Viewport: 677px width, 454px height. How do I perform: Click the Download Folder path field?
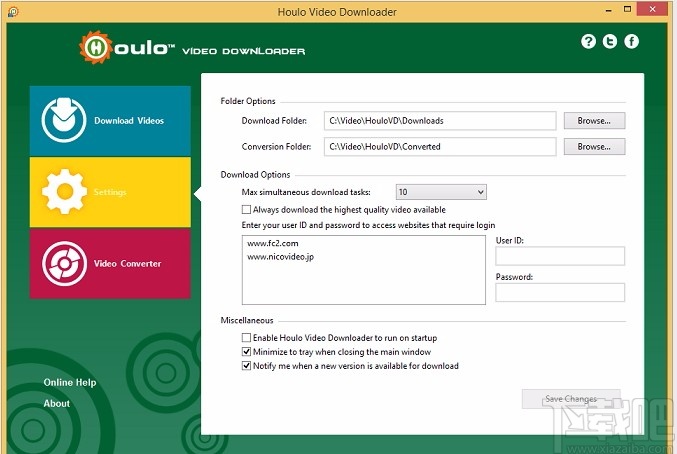[440, 121]
